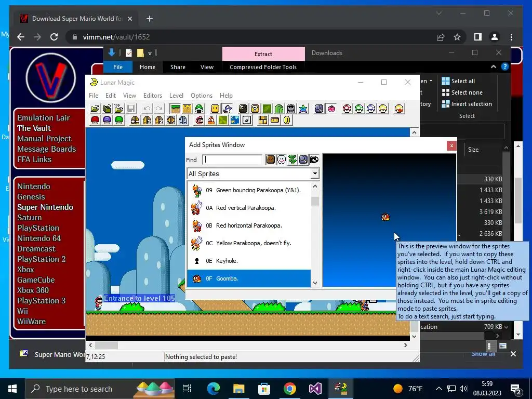Click the gold coin toolbar icon
Viewport: 532px width, 399px height.
(x=287, y=120)
